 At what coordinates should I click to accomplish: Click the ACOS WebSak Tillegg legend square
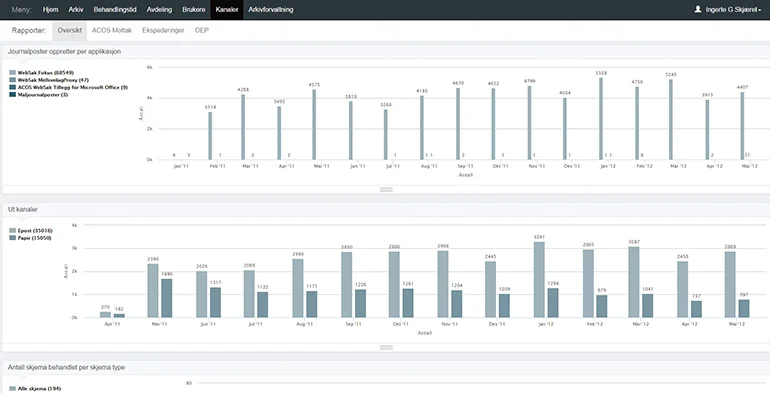tap(13, 87)
